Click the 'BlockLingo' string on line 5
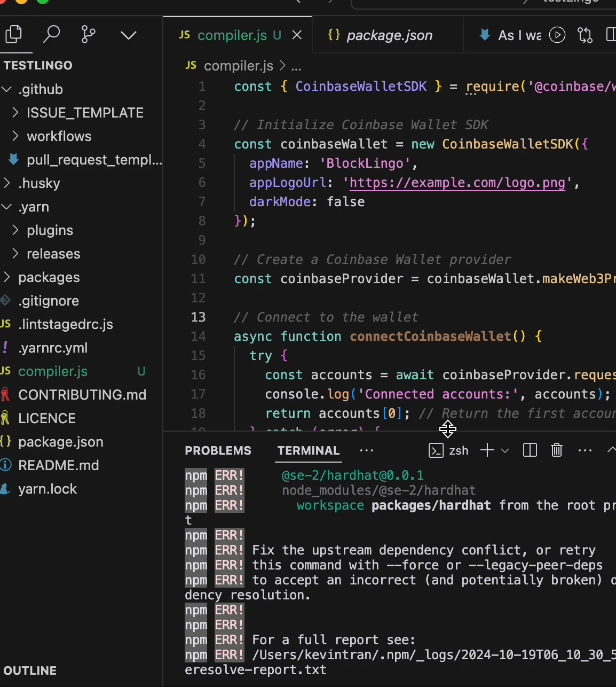This screenshot has width=616, height=687. pyautogui.click(x=365, y=163)
